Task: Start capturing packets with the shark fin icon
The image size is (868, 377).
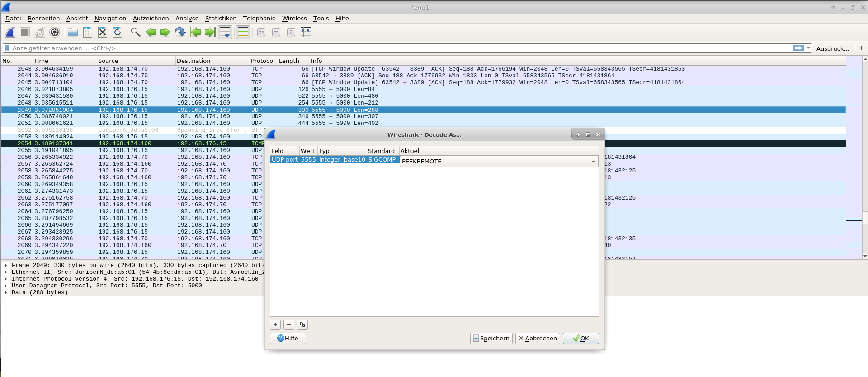Action: [10, 32]
